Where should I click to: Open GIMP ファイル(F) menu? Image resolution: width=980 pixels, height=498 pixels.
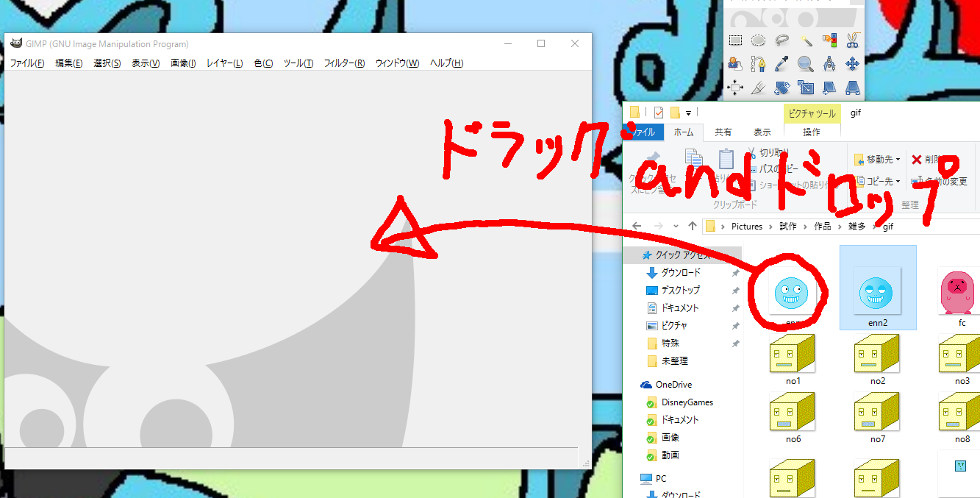(x=27, y=63)
